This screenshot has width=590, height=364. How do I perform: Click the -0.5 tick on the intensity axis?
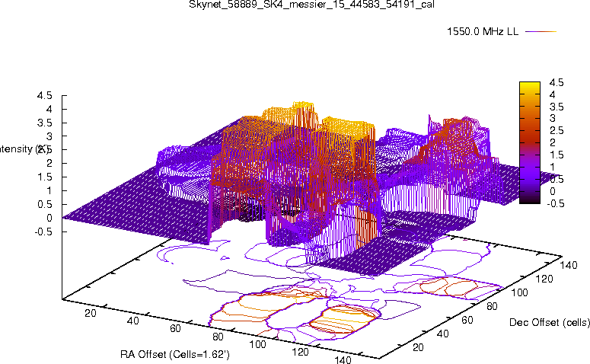[x=43, y=231]
